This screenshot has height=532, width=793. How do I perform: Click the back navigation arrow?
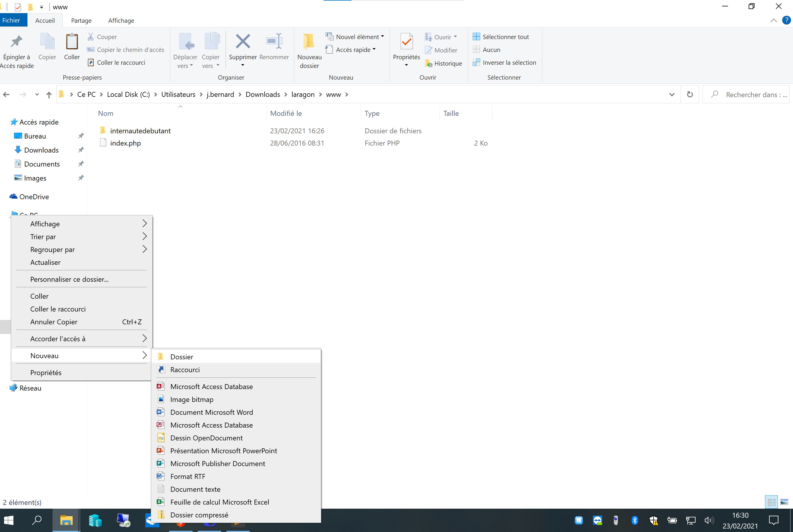pyautogui.click(x=6, y=94)
